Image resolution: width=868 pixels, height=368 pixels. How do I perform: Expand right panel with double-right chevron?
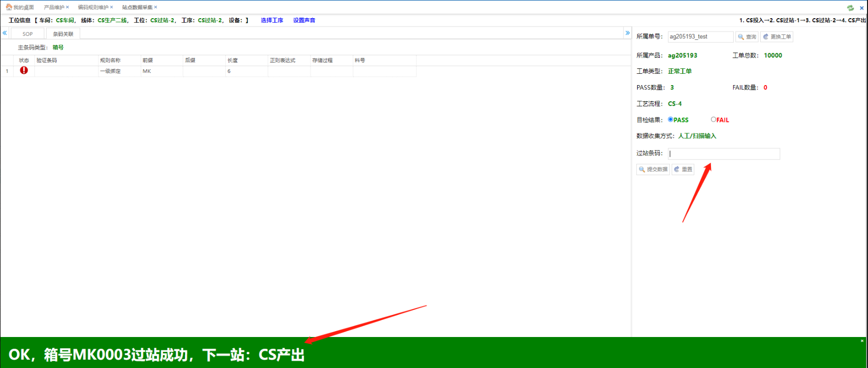coord(627,33)
